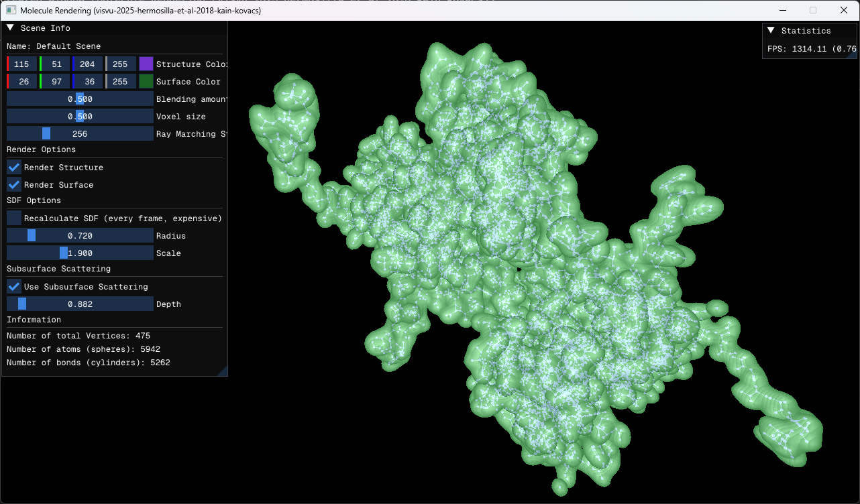Click Structure Color blue value 204
Image resolution: width=860 pixels, height=504 pixels.
click(x=87, y=64)
